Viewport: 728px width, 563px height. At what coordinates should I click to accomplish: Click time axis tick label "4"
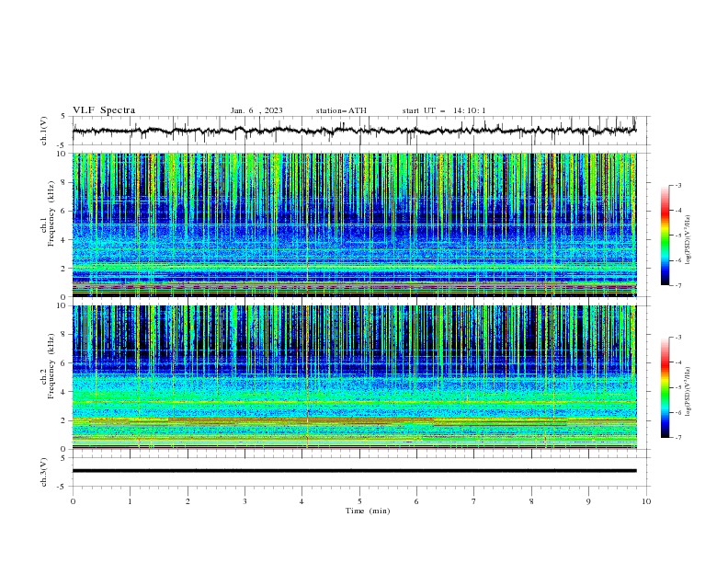coord(301,501)
